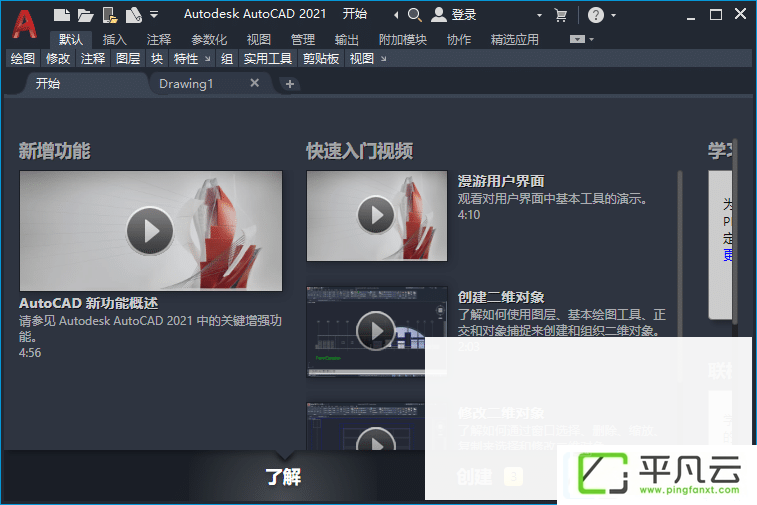Click the AutoCAD application logo menu
Viewport: 757px width, 505px height.
pos(24,24)
